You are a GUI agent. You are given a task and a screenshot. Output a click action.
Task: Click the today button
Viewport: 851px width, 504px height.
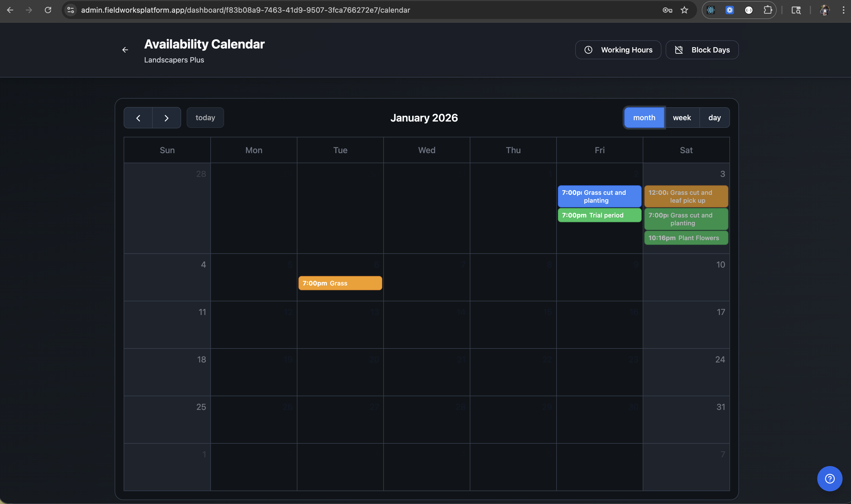point(205,118)
